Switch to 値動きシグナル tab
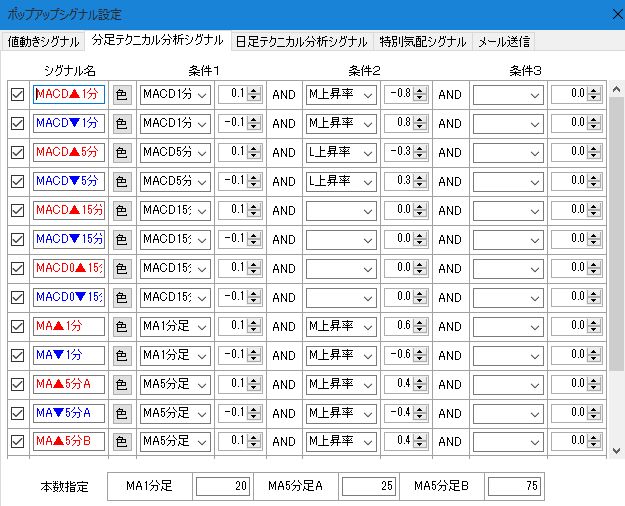625x506 pixels. (43, 41)
